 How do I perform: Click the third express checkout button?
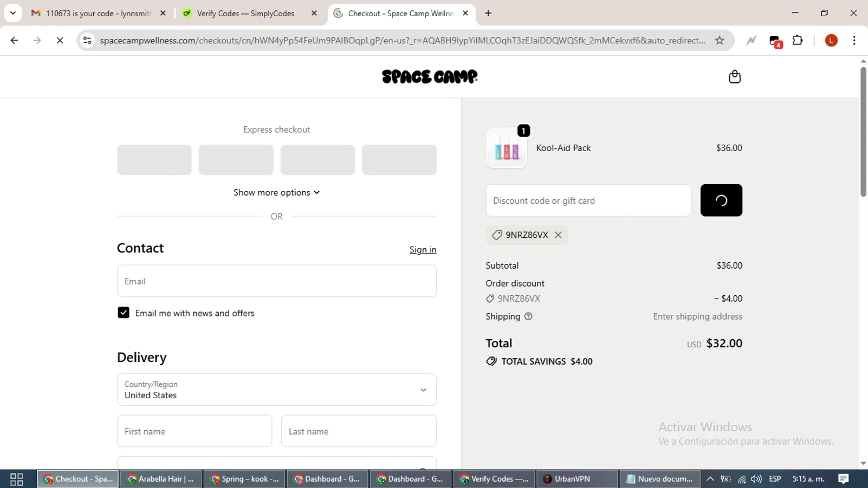[x=318, y=160]
